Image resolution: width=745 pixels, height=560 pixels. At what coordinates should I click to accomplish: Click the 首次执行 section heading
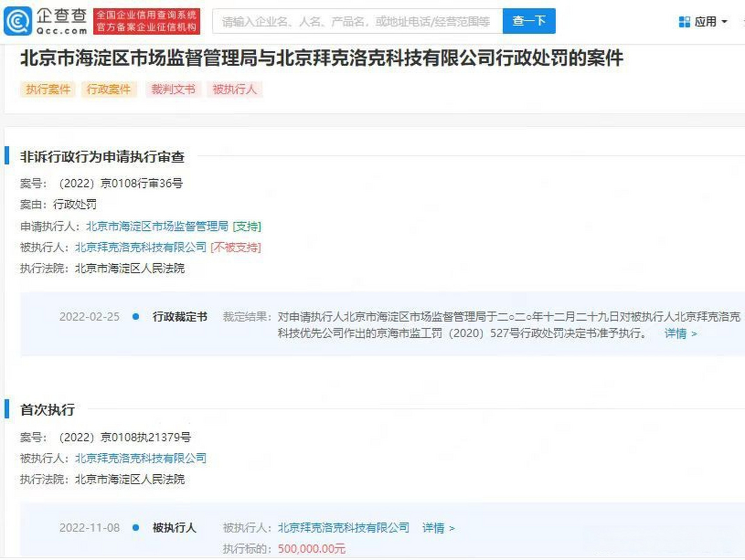(47, 410)
